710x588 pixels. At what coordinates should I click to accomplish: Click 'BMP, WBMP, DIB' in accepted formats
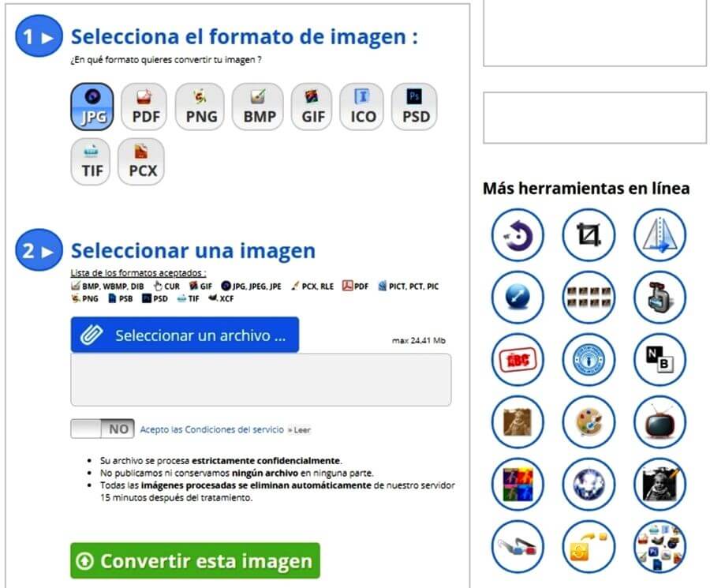(x=108, y=287)
